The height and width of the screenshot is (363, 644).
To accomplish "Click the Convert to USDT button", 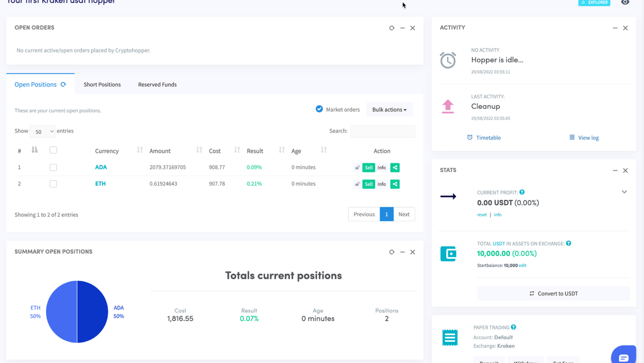I will coord(553,293).
